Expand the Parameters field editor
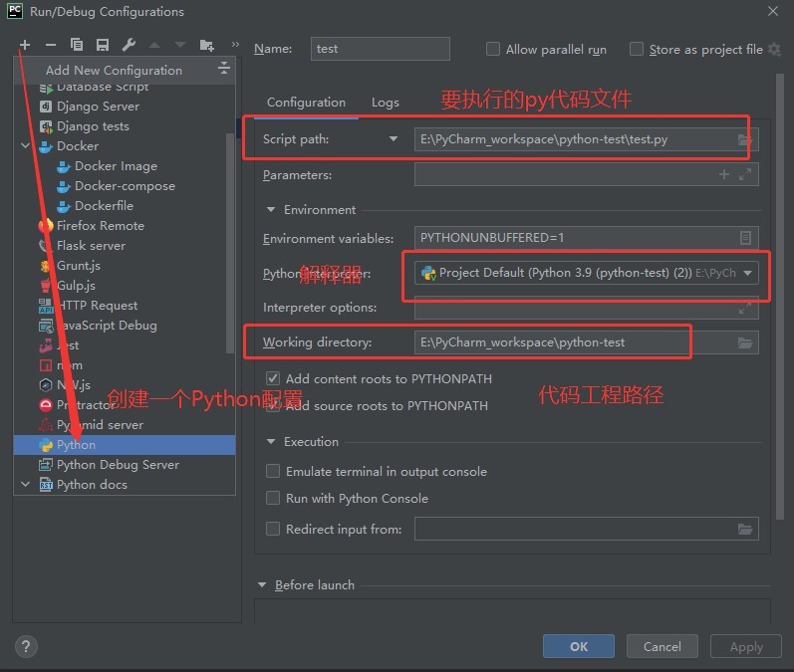 pos(745,174)
